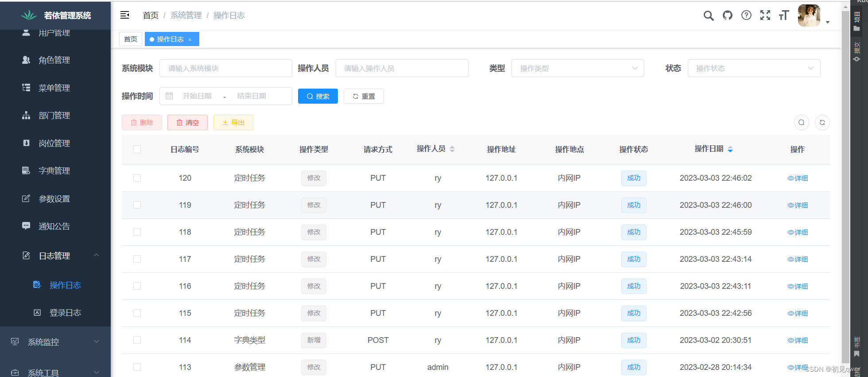This screenshot has width=868, height=377.
Task: Click the 部门管理 sidebar icon
Action: coord(26,115)
